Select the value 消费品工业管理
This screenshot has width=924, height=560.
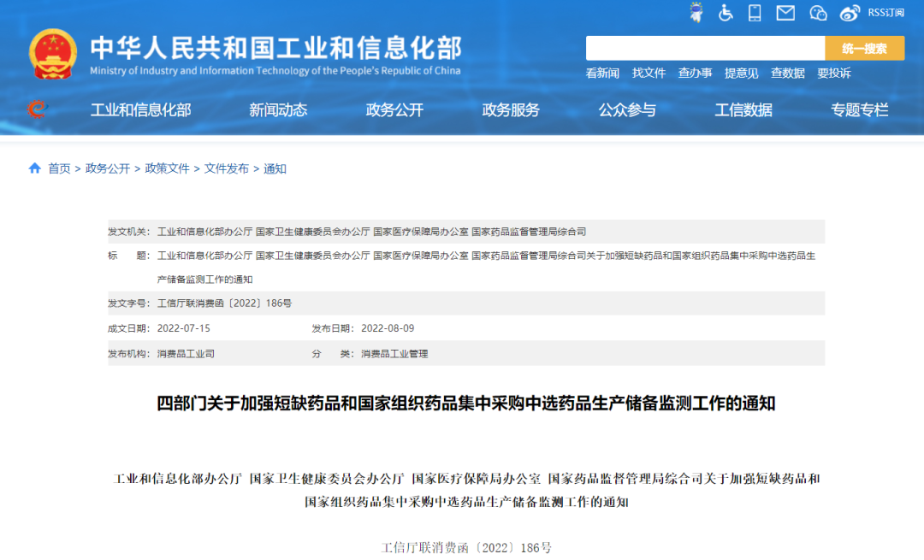click(394, 354)
